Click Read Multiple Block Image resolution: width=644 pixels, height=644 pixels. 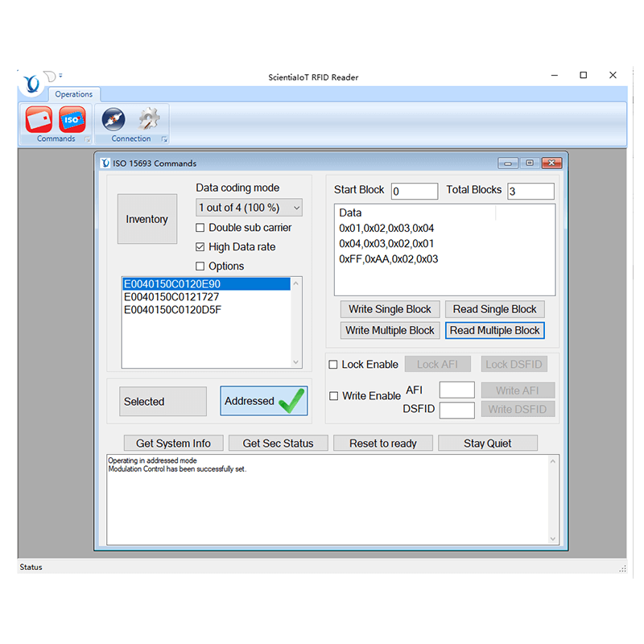click(x=495, y=330)
